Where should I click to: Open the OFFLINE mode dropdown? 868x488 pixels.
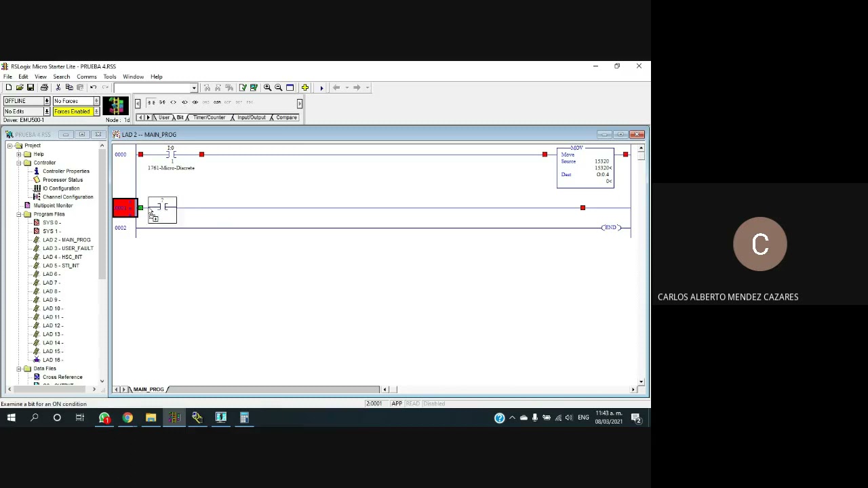[47, 101]
